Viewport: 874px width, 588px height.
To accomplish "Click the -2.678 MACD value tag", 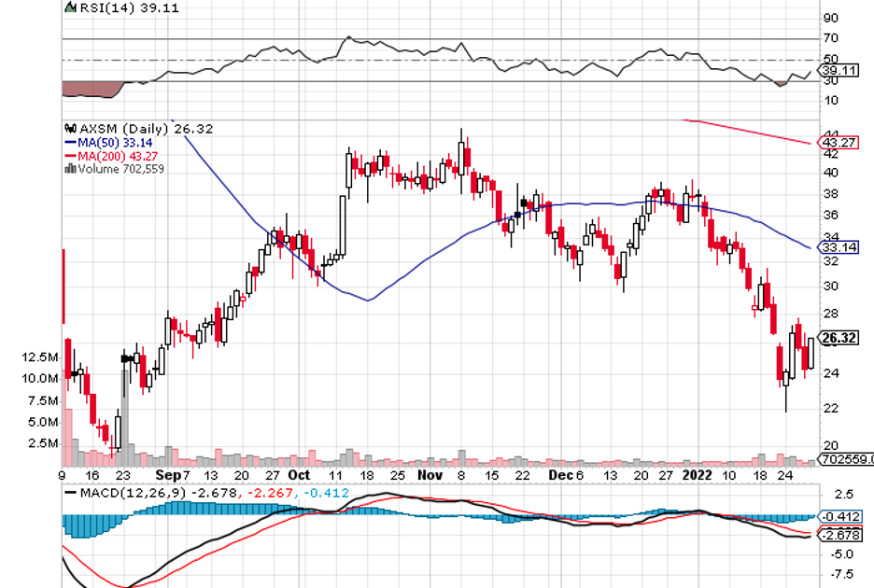I will (x=838, y=535).
